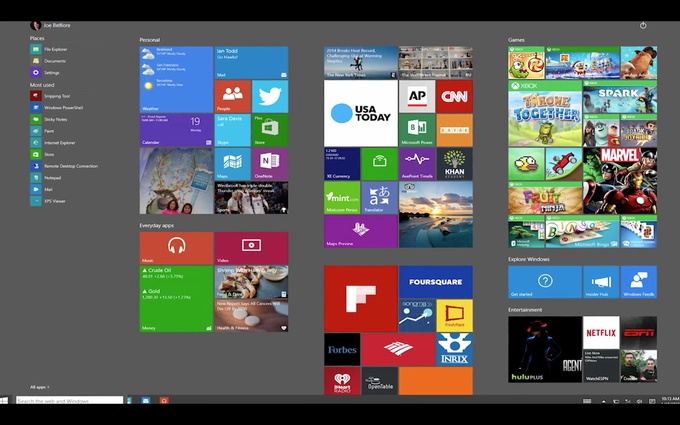
Task: Launch Notepad from Most used list
Action: (x=46, y=178)
